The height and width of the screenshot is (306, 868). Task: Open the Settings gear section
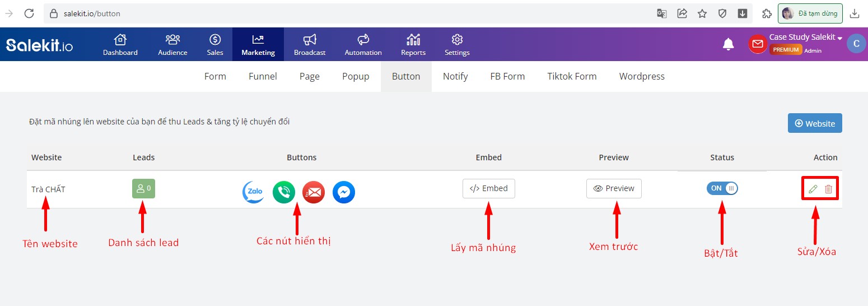pos(457,45)
